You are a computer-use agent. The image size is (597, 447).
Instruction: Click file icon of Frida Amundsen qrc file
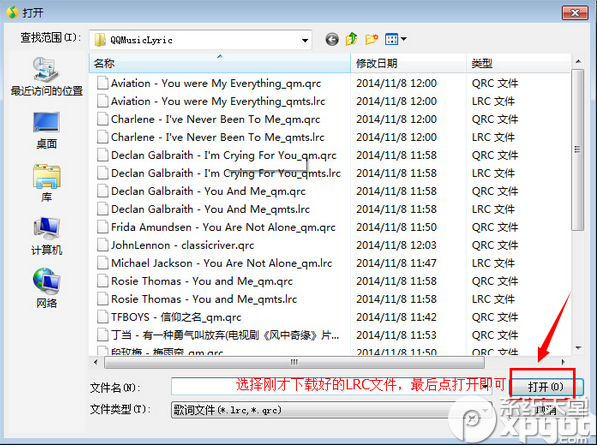pyautogui.click(x=102, y=227)
